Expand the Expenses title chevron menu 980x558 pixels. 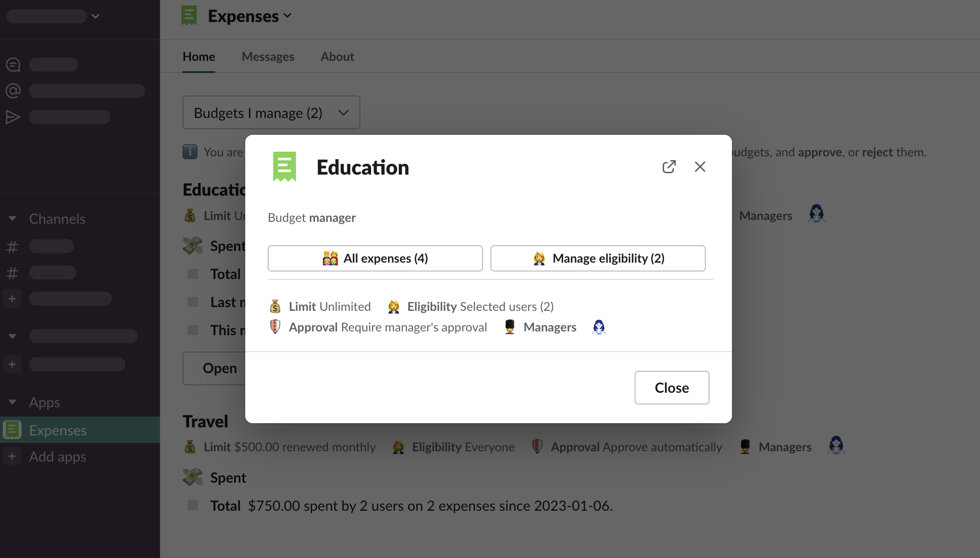point(287,16)
